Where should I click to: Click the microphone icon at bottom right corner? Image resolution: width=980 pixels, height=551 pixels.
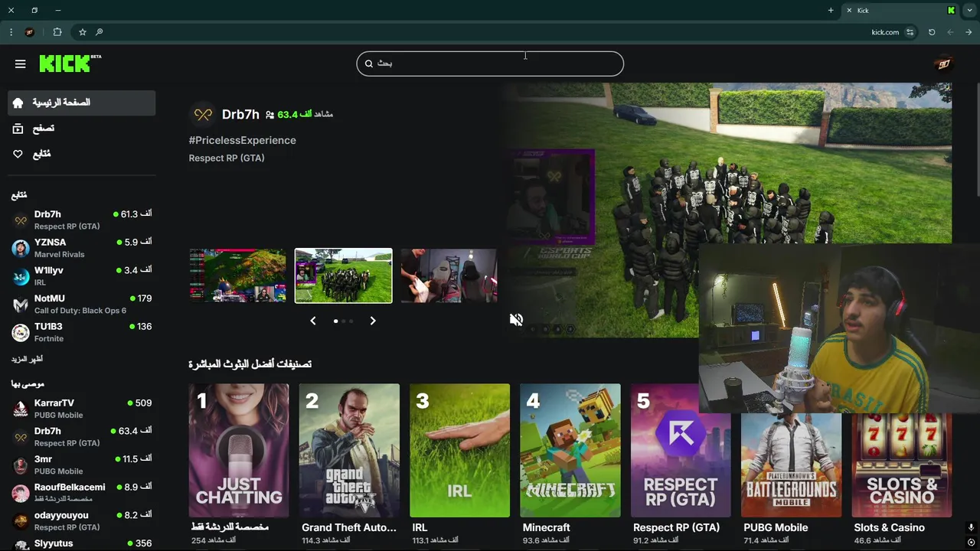[971, 528]
